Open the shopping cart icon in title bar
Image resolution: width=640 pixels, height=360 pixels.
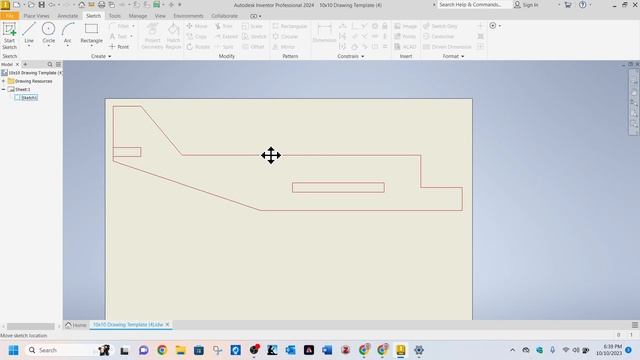tap(568, 5)
